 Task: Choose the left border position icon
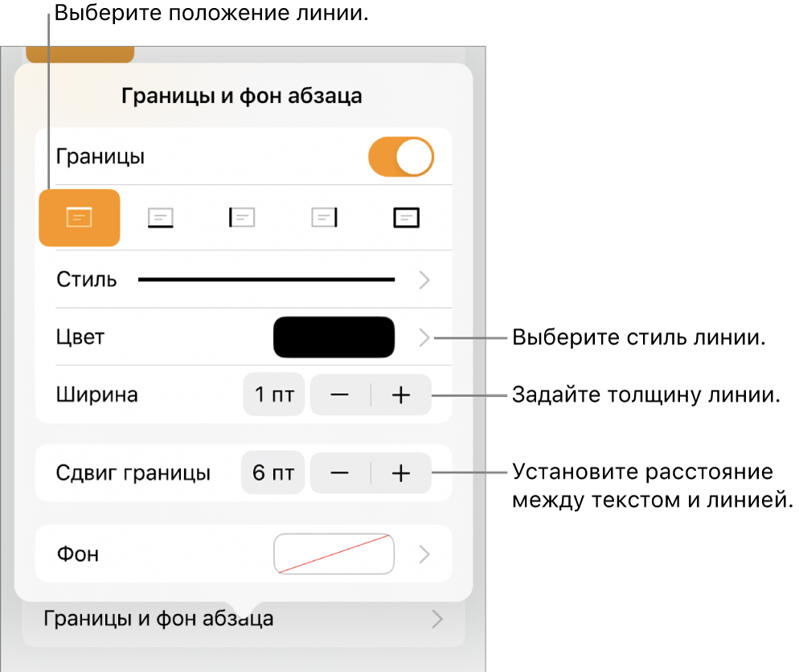point(242,218)
